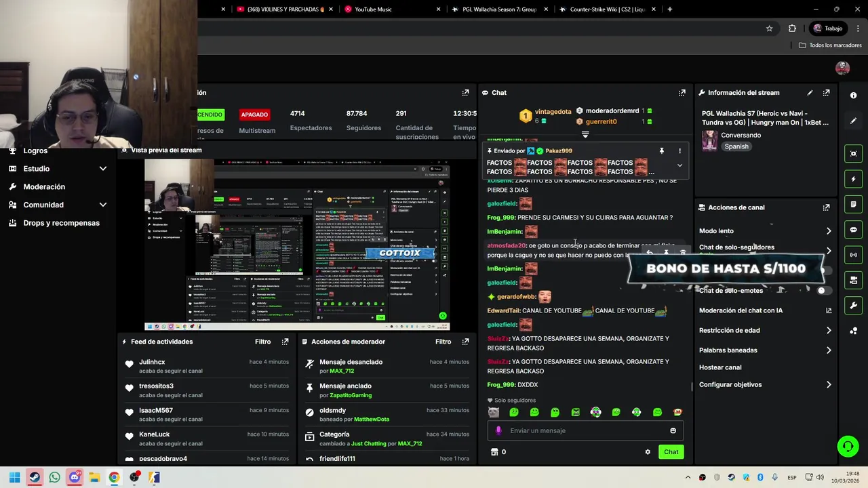This screenshot has width=868, height=488.
Task: Open Discord from the taskbar
Action: point(75,477)
